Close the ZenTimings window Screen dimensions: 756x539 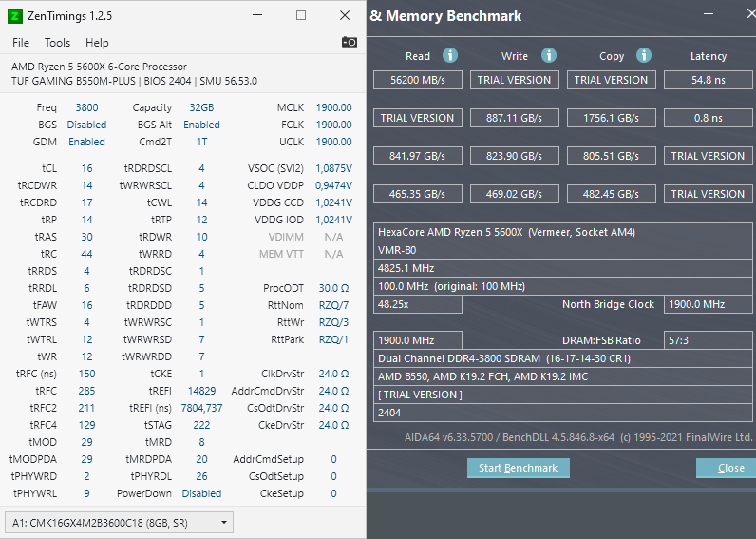point(345,15)
